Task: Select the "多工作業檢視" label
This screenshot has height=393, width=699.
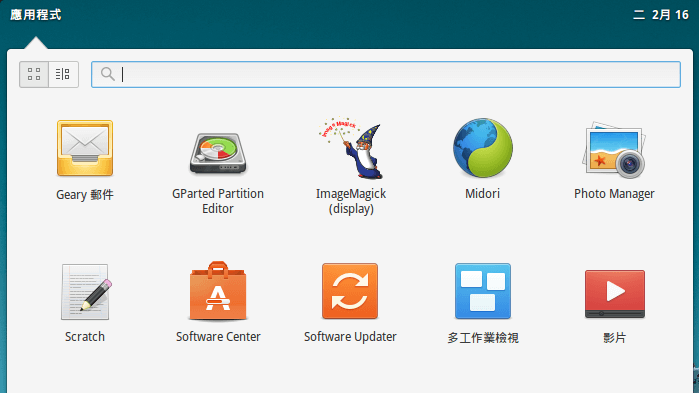Action: coord(483,338)
